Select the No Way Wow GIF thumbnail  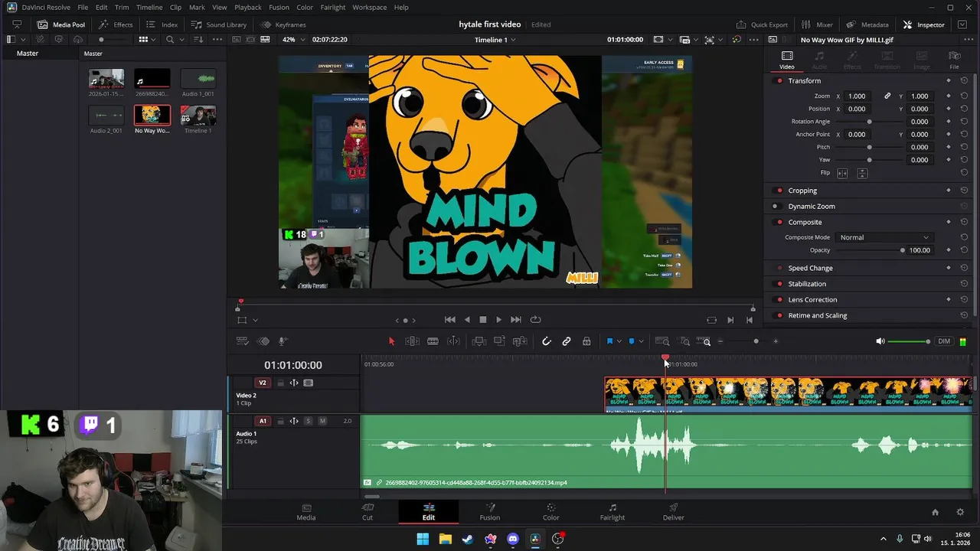[152, 115]
